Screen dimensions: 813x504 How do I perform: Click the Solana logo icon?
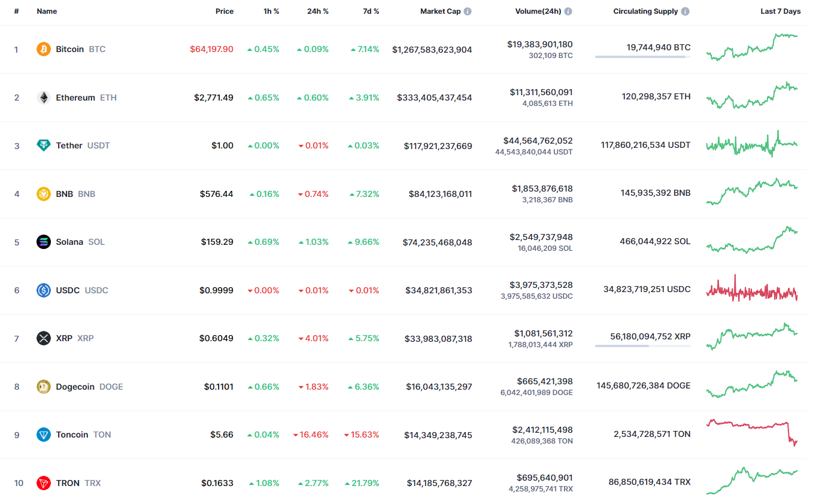pyautogui.click(x=44, y=242)
